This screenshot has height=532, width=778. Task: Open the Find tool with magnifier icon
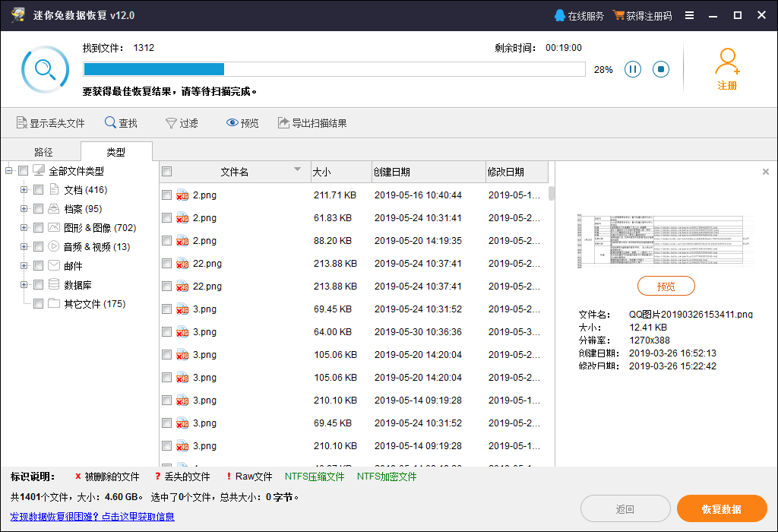click(121, 122)
